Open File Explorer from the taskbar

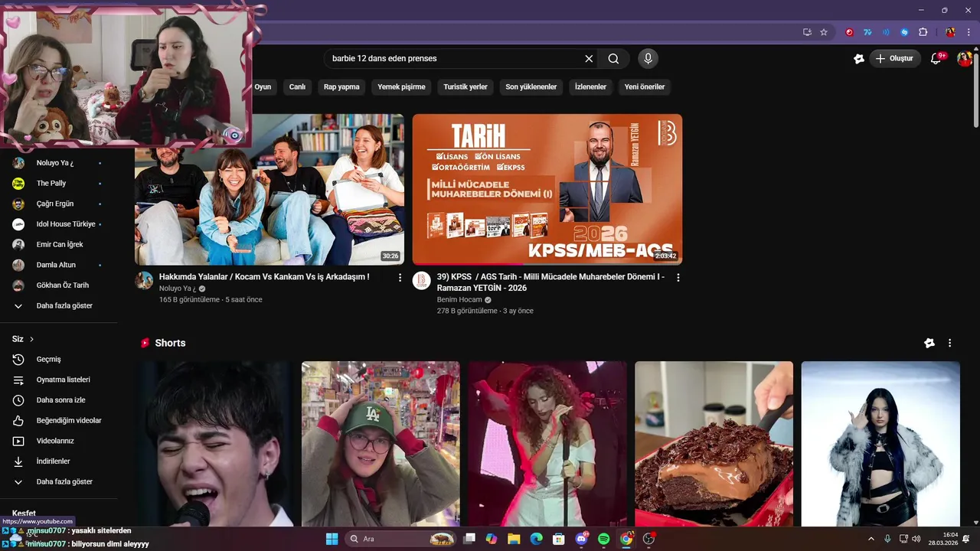[x=514, y=539]
